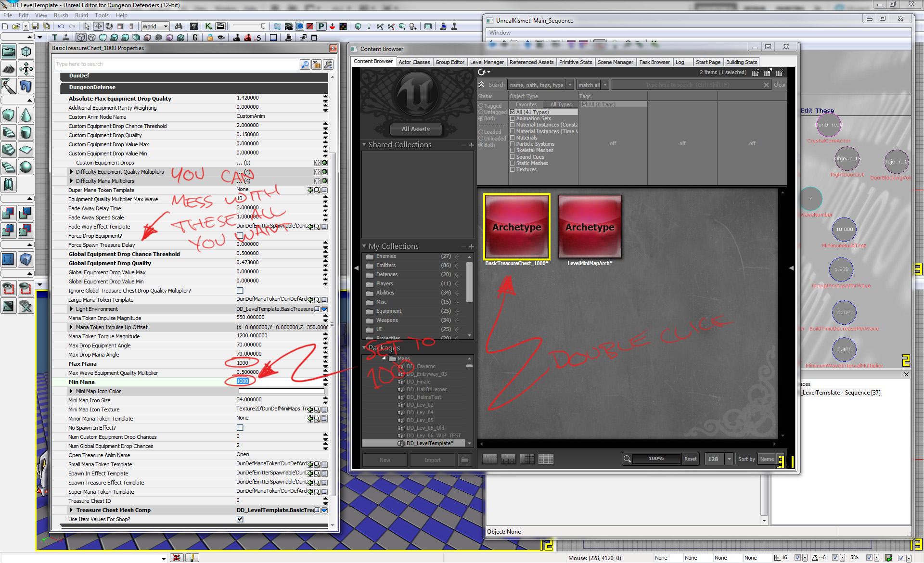Toggle the No Spawn In Effect checkbox
This screenshot has height=563, width=924.
(240, 428)
